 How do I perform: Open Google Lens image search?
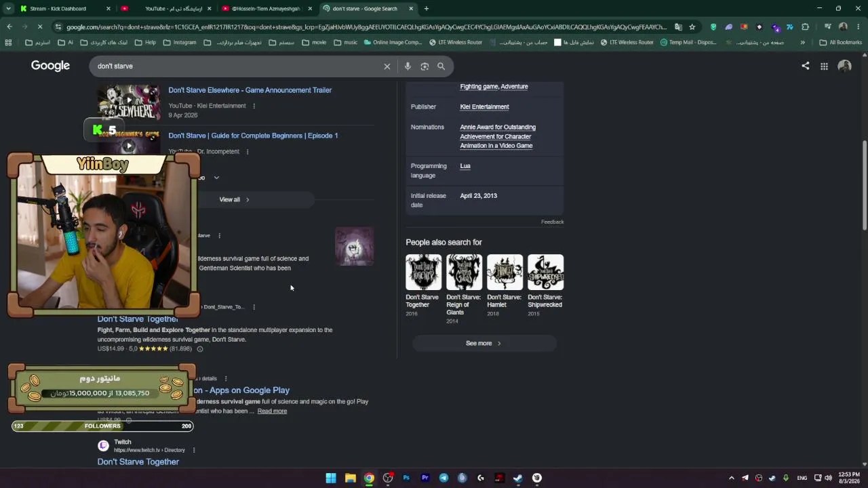(425, 66)
